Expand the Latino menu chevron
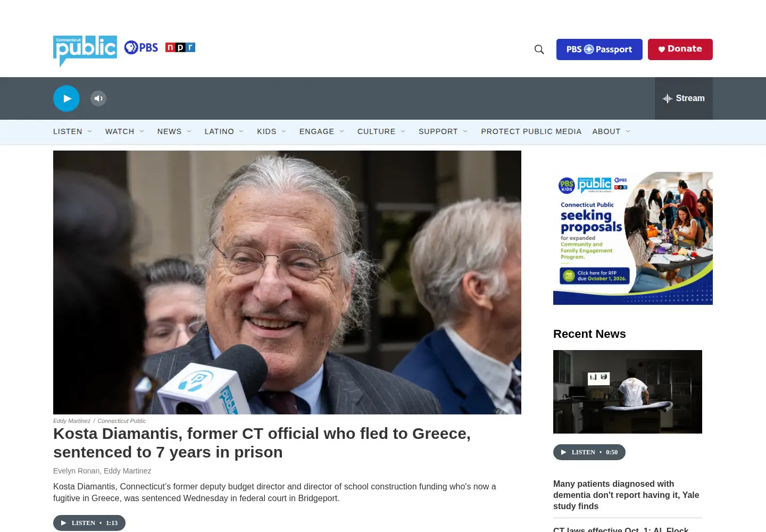The height and width of the screenshot is (532, 766). pos(242,131)
